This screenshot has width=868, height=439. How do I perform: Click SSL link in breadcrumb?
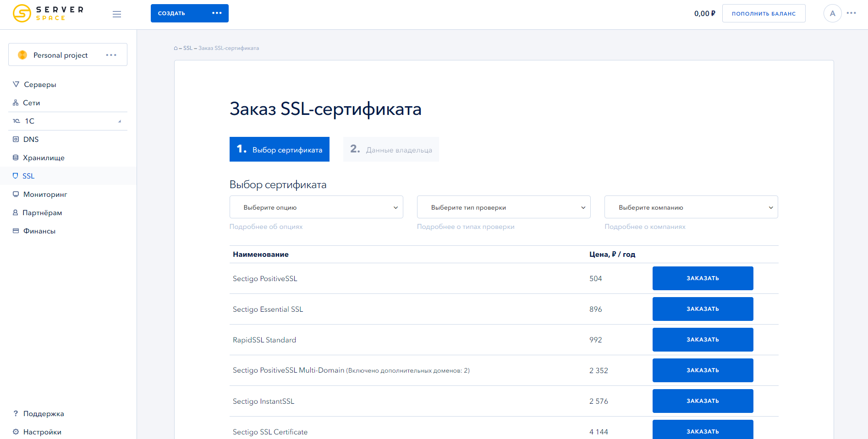[x=188, y=48]
